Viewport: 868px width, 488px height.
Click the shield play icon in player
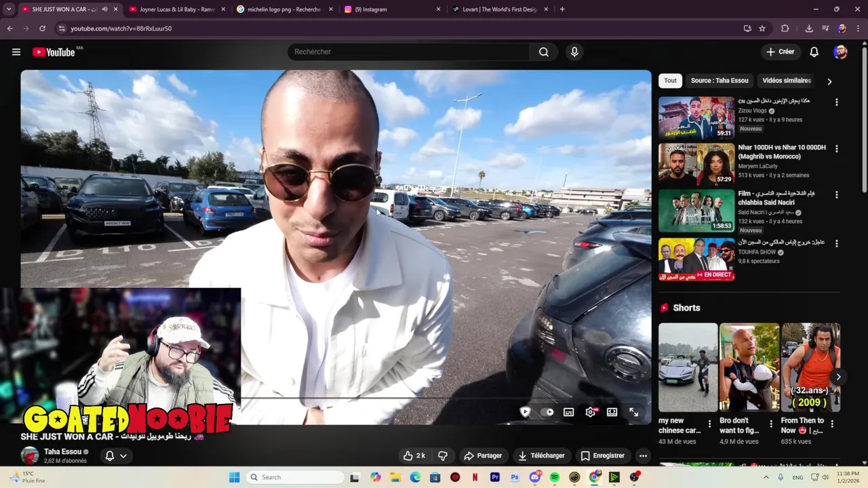[525, 412]
